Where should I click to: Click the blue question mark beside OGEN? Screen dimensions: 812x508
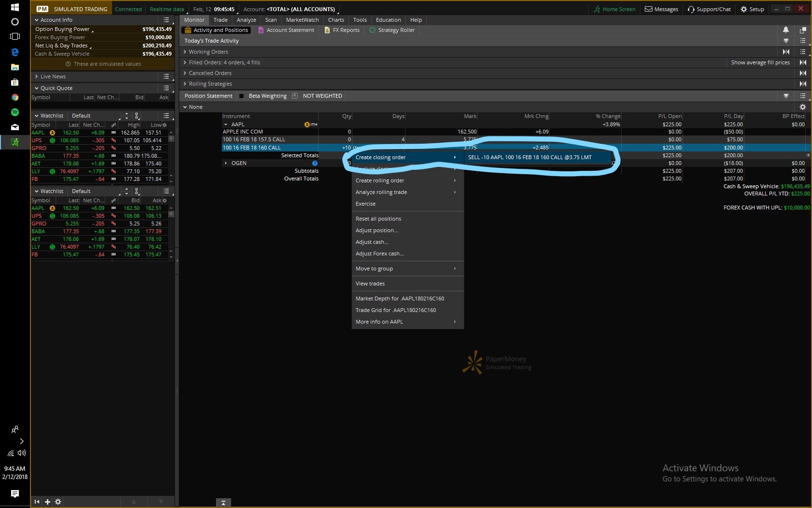click(x=315, y=163)
